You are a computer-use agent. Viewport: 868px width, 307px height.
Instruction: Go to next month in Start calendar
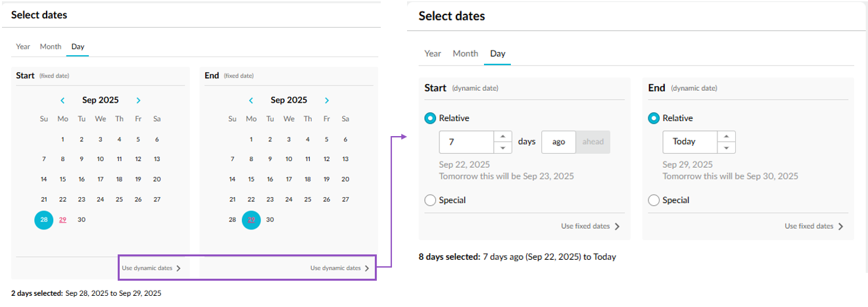click(138, 101)
